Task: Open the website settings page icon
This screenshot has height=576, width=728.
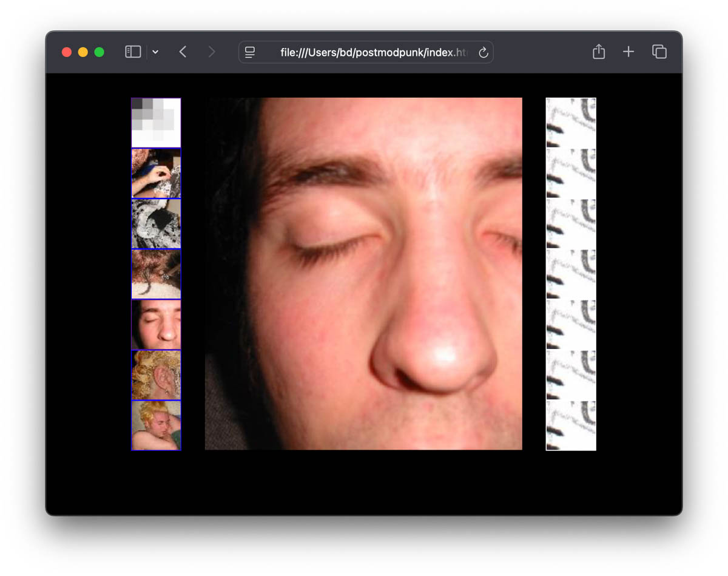Action: coord(249,52)
